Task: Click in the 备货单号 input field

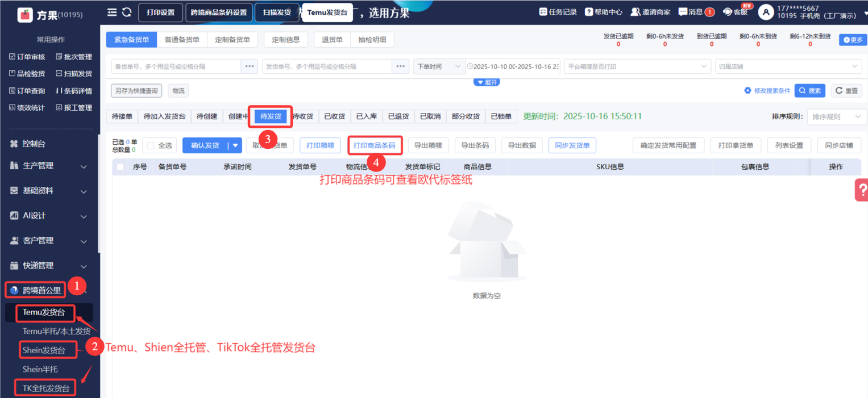Action: (176, 66)
